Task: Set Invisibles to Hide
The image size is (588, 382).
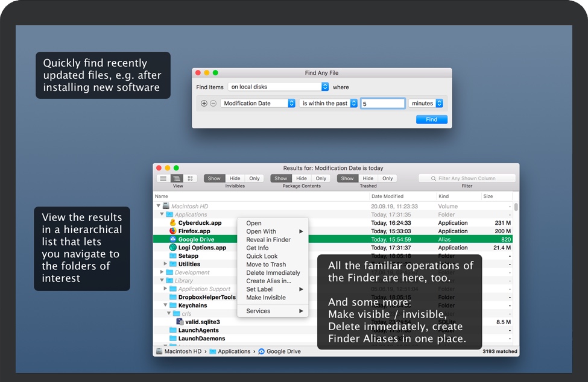Action: (x=235, y=178)
